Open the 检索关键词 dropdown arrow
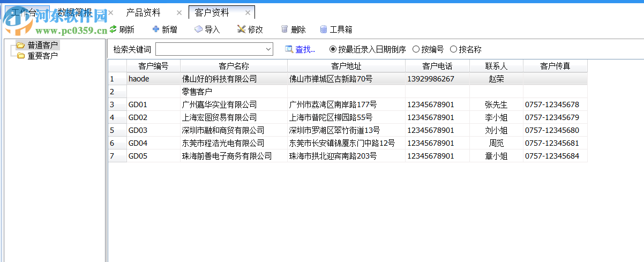Viewport: 644px width, 262px height. [268, 49]
